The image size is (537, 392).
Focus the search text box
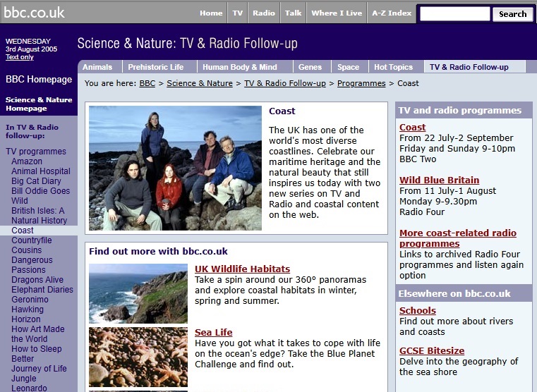tap(455, 14)
